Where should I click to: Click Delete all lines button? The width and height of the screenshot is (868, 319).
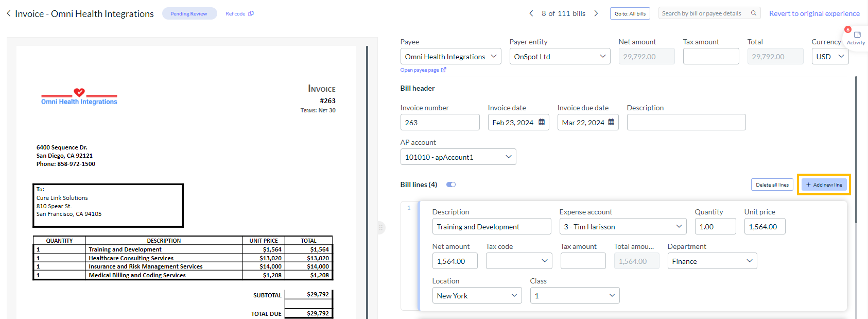pos(772,184)
